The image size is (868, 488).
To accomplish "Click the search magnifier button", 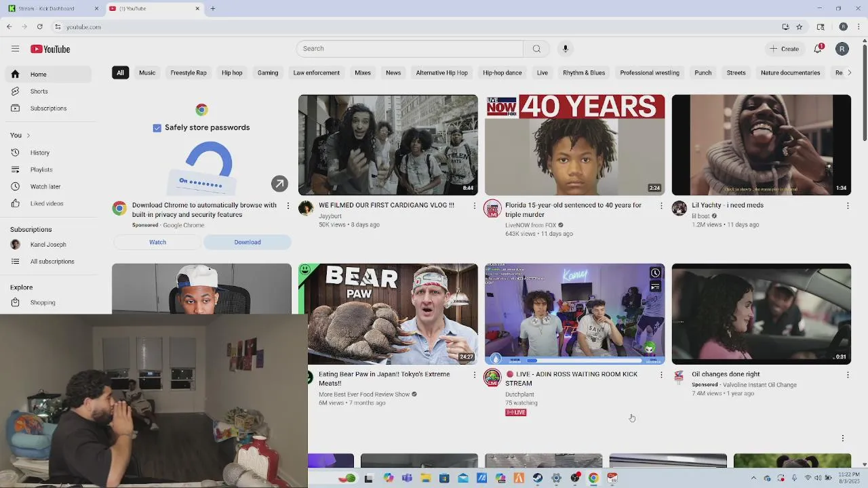I will (x=536, y=49).
